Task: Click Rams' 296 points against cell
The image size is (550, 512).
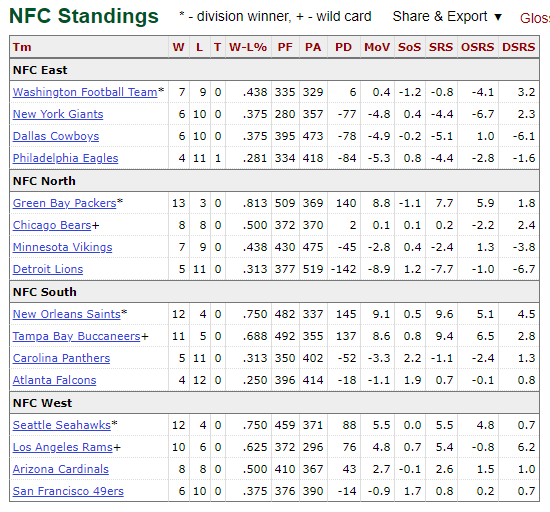Action: click(x=313, y=447)
